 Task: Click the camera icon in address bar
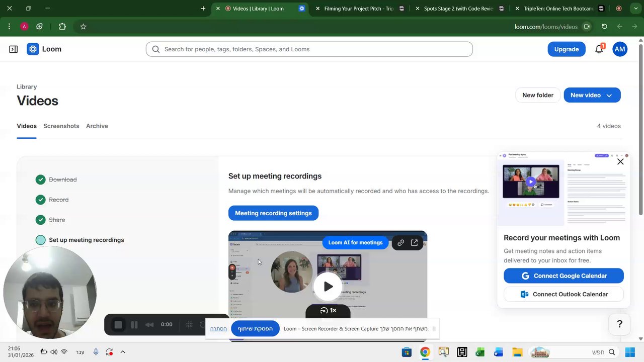pyautogui.click(x=587, y=27)
